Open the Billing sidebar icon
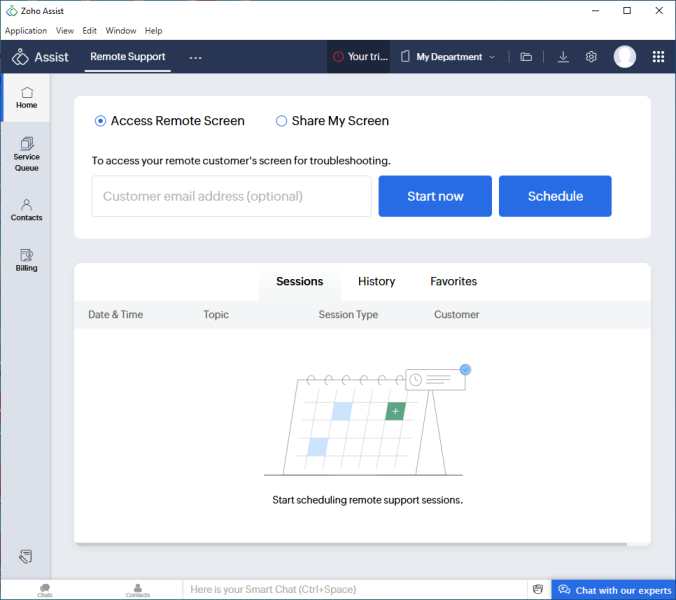The width and height of the screenshot is (676, 600). (26, 260)
